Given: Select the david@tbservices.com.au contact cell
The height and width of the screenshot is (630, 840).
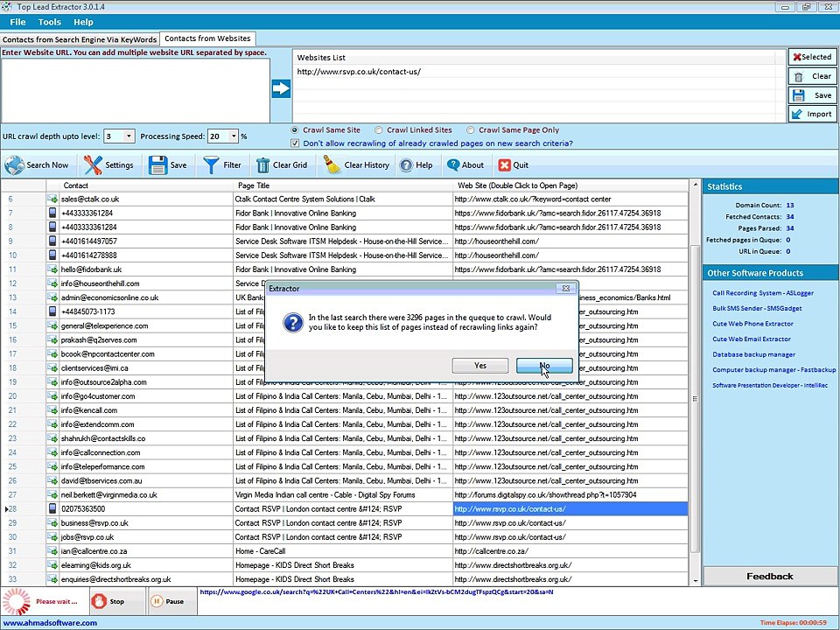Looking at the screenshot, I should click(146, 481).
